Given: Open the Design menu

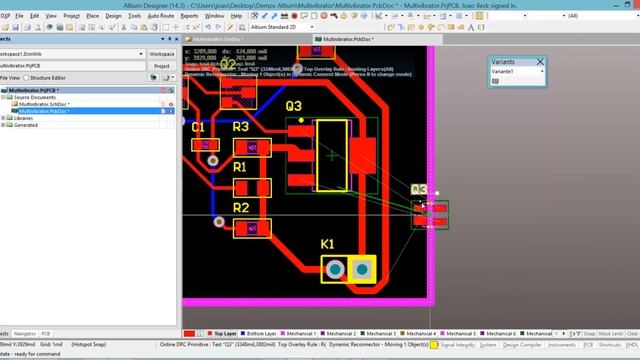Looking at the screenshot, I should (113, 16).
